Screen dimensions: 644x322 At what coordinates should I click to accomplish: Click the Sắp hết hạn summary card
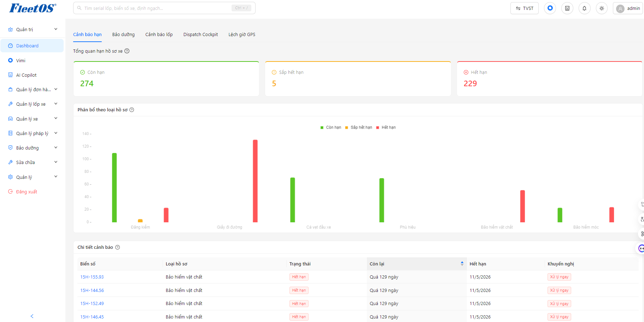(x=358, y=79)
